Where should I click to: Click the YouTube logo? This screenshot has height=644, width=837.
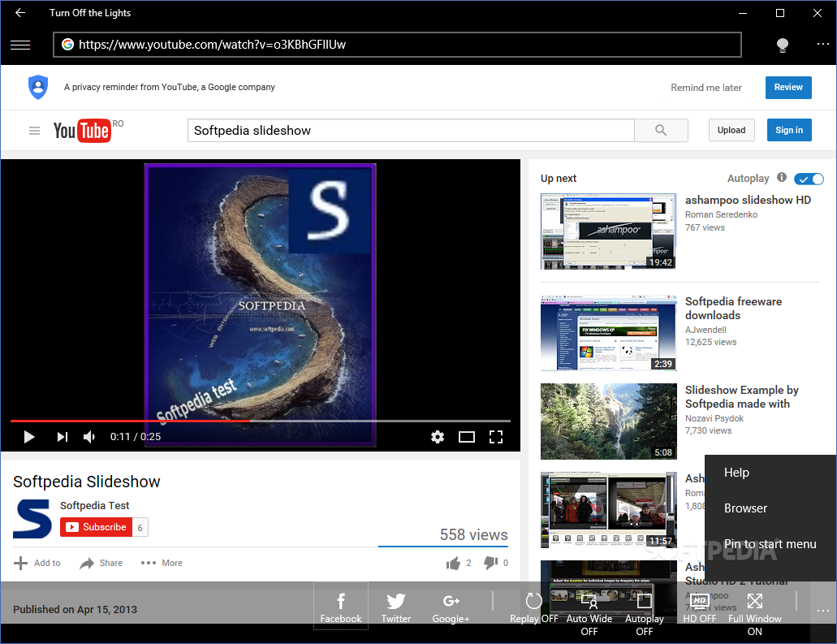point(82,131)
